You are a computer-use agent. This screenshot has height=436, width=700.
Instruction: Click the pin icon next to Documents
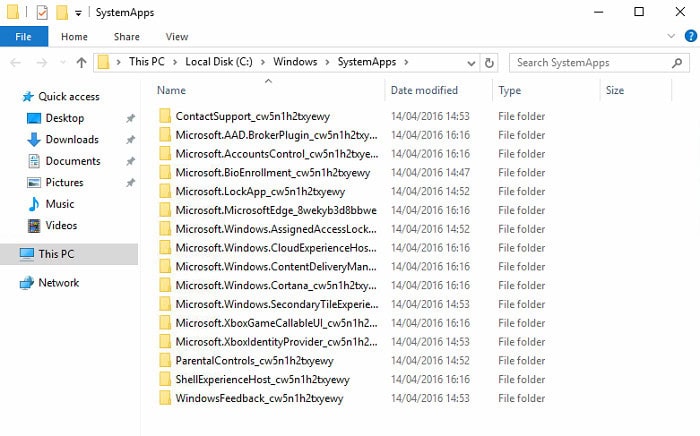tap(130, 161)
